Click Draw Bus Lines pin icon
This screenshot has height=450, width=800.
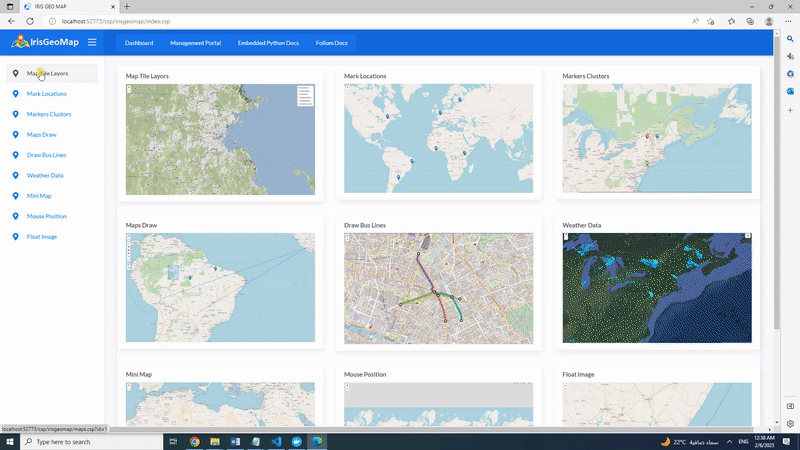point(15,155)
